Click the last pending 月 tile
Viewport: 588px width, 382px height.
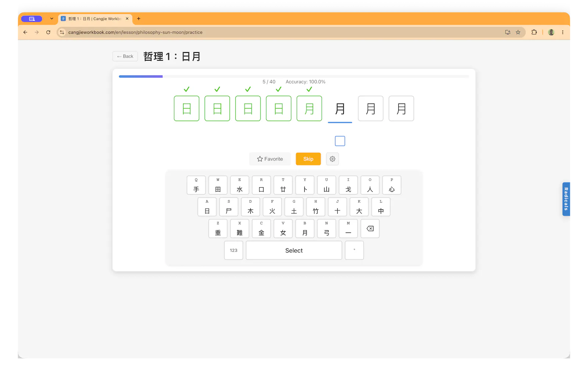pos(401,108)
